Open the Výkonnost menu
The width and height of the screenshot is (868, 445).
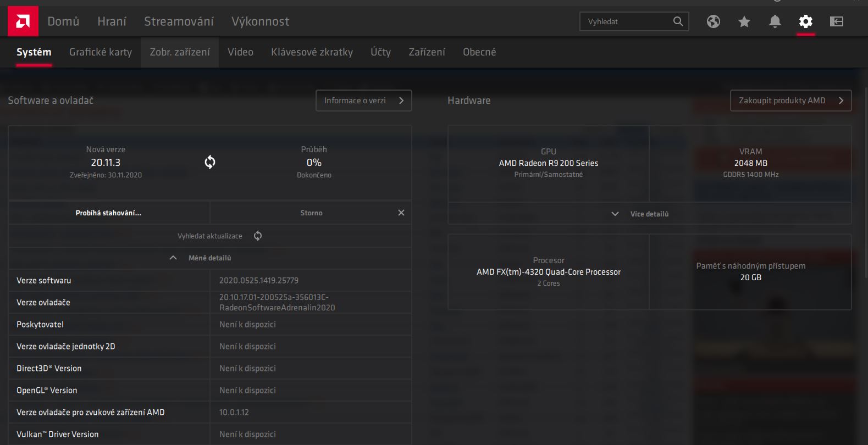point(260,21)
